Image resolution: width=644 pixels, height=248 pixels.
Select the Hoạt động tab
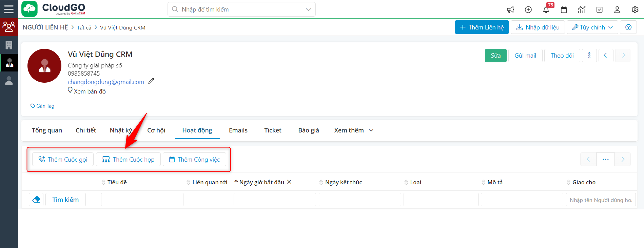197,130
